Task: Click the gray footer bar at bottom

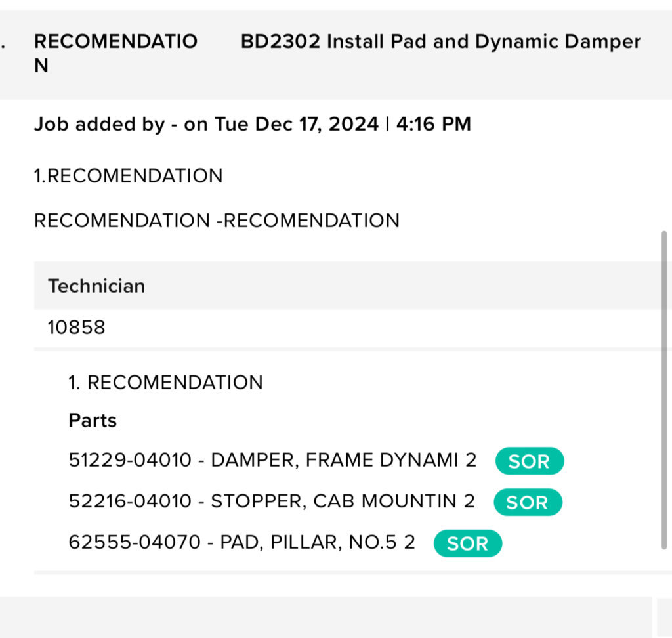Action: click(325, 616)
